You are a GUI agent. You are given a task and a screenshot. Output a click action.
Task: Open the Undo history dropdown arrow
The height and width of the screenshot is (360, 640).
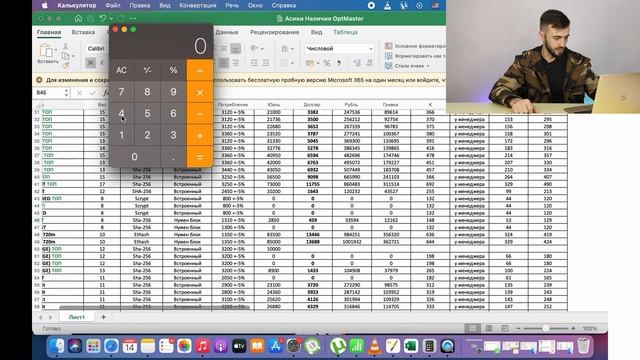click(111, 19)
